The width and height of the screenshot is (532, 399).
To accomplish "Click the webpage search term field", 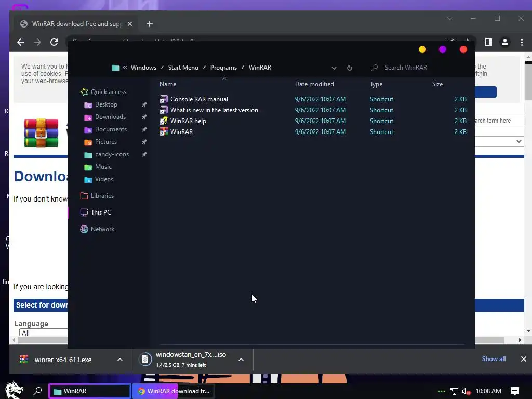I will click(499, 121).
